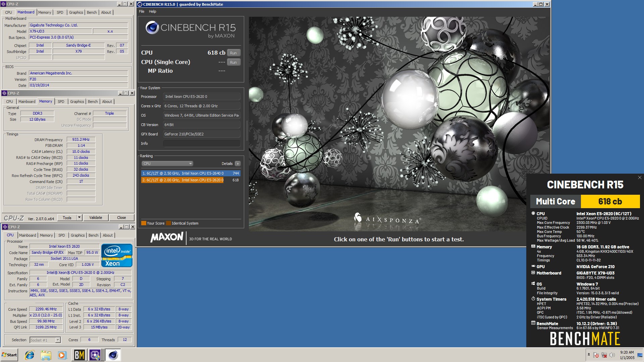Open File menu in Cinebench
Image resolution: width=644 pixels, height=362 pixels.
(142, 11)
